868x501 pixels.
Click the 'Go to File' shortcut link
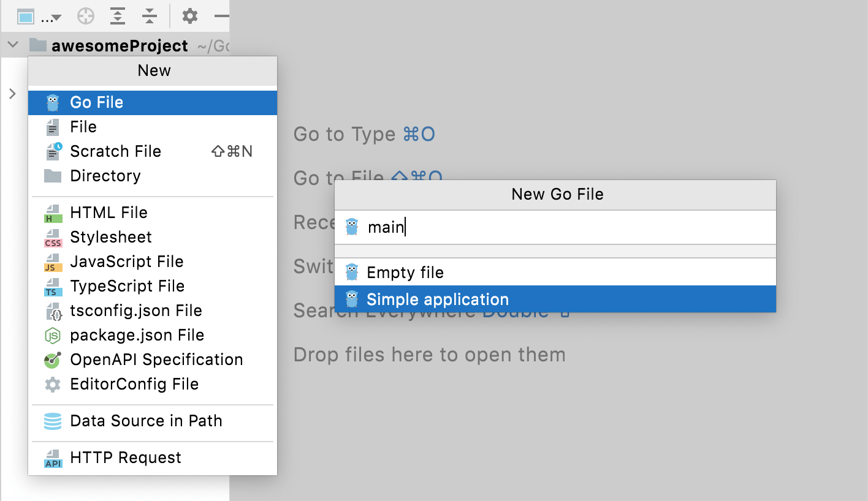tap(362, 178)
